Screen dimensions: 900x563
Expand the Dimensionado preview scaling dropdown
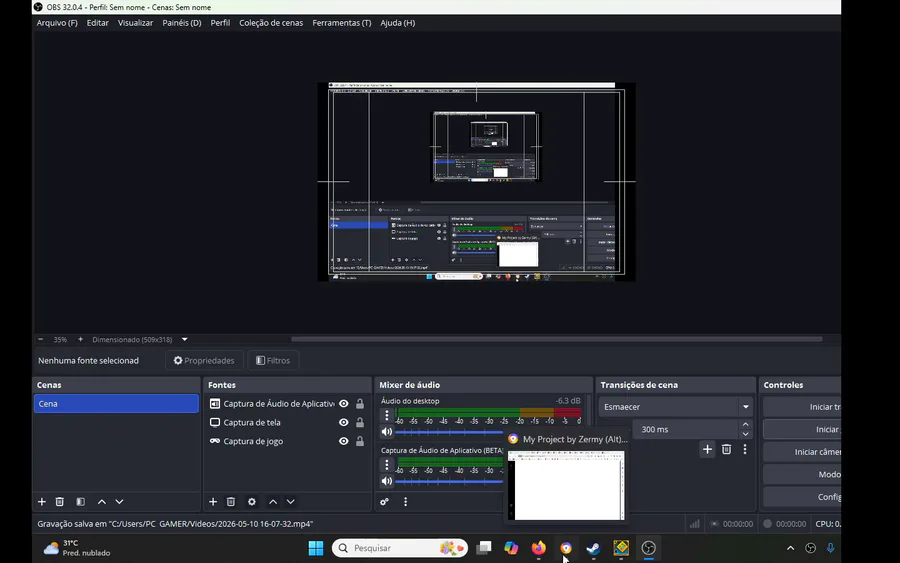point(185,340)
